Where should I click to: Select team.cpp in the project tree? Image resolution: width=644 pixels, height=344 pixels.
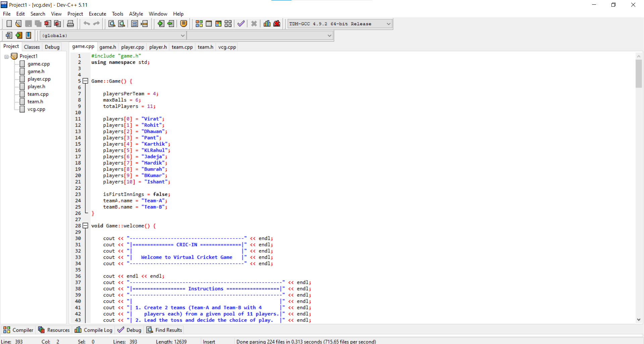(x=37, y=94)
